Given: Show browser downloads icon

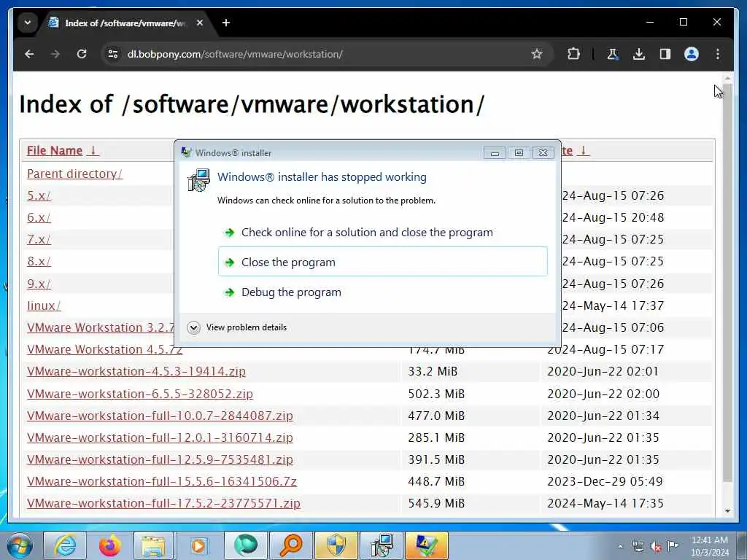Looking at the screenshot, I should click(639, 54).
